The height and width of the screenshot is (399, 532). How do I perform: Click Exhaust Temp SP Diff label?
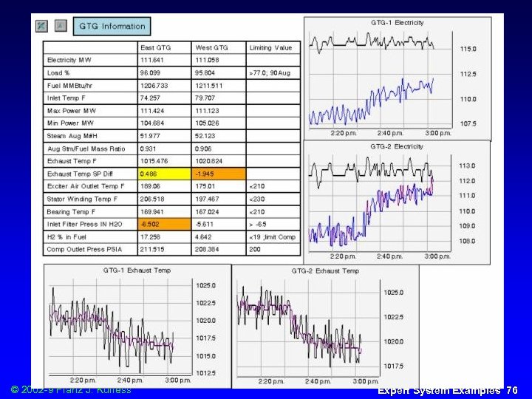tap(80, 174)
